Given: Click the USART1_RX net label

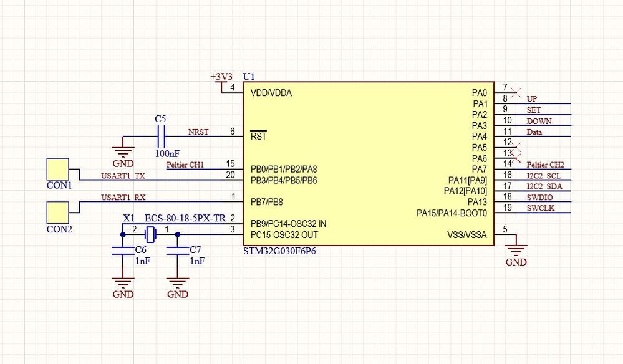Looking at the screenshot, I should [x=123, y=198].
